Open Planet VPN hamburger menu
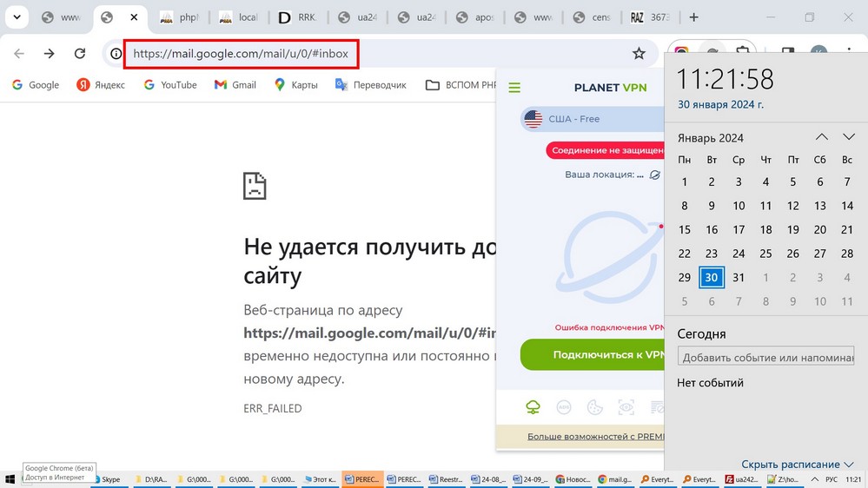Image resolution: width=868 pixels, height=488 pixels. coord(514,88)
